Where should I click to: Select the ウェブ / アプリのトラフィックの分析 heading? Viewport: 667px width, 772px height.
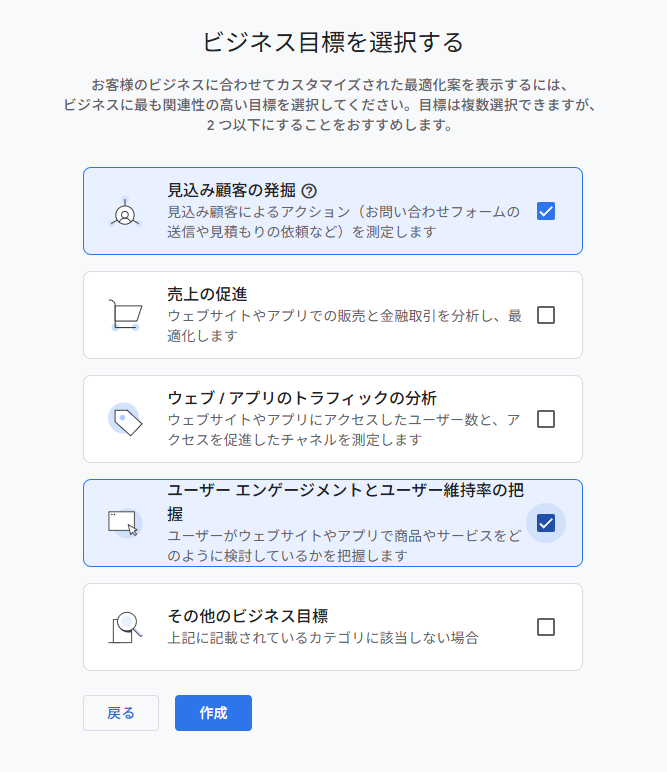302,398
